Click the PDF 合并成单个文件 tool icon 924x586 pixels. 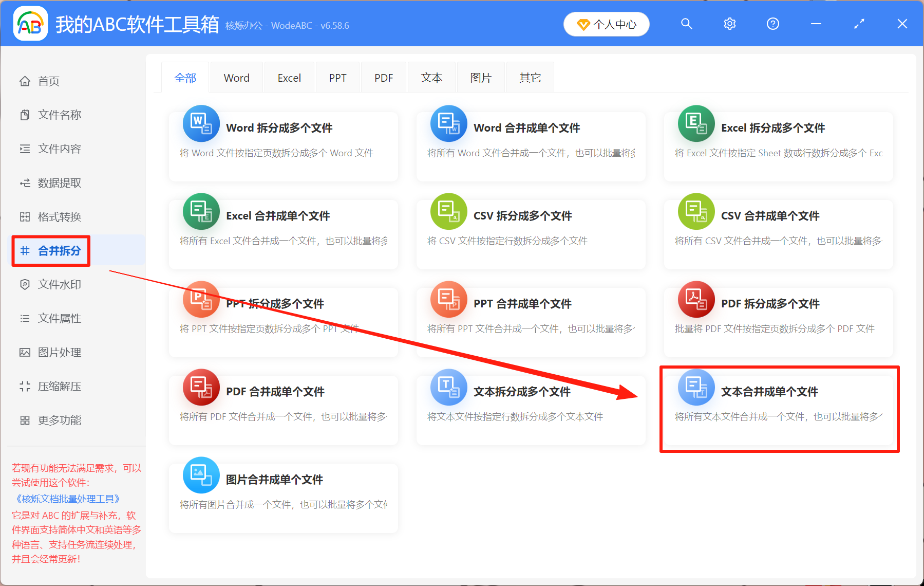click(x=201, y=387)
